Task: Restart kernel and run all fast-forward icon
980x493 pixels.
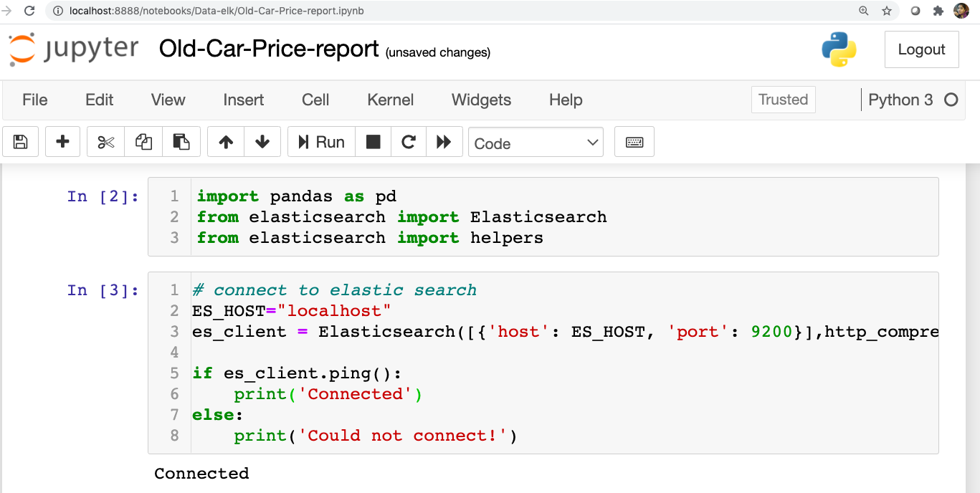Action: (444, 142)
